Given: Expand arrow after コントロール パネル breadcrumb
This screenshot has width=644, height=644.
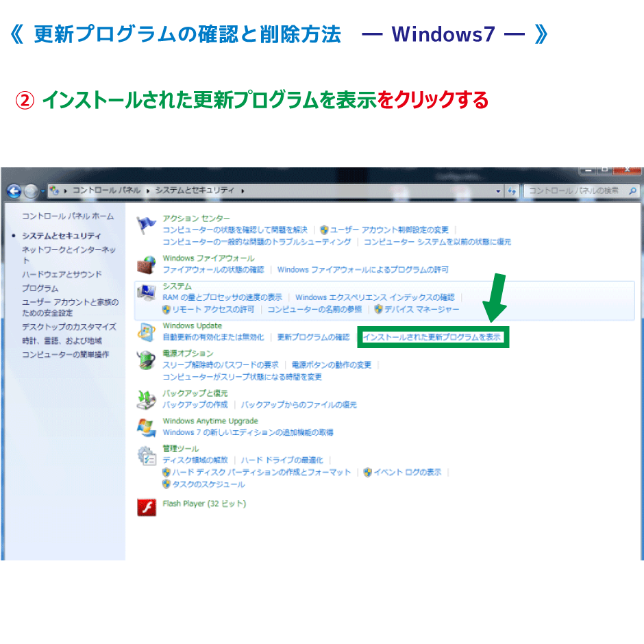Looking at the screenshot, I should (x=148, y=191).
